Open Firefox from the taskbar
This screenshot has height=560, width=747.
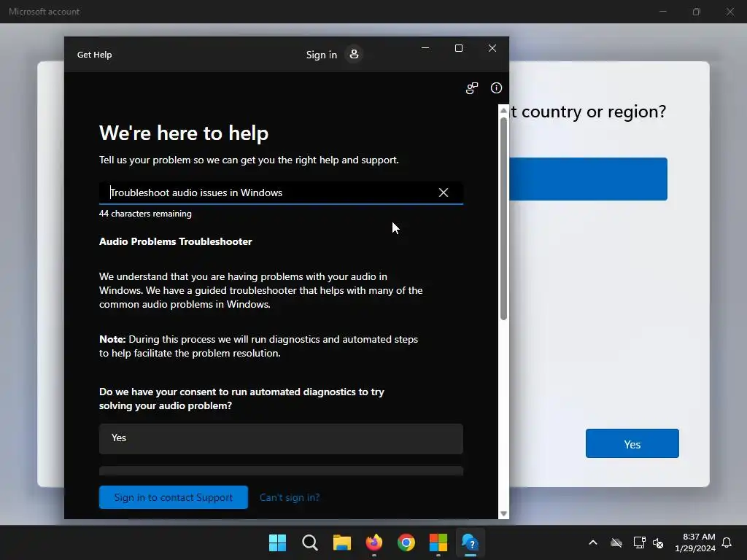coord(374,542)
